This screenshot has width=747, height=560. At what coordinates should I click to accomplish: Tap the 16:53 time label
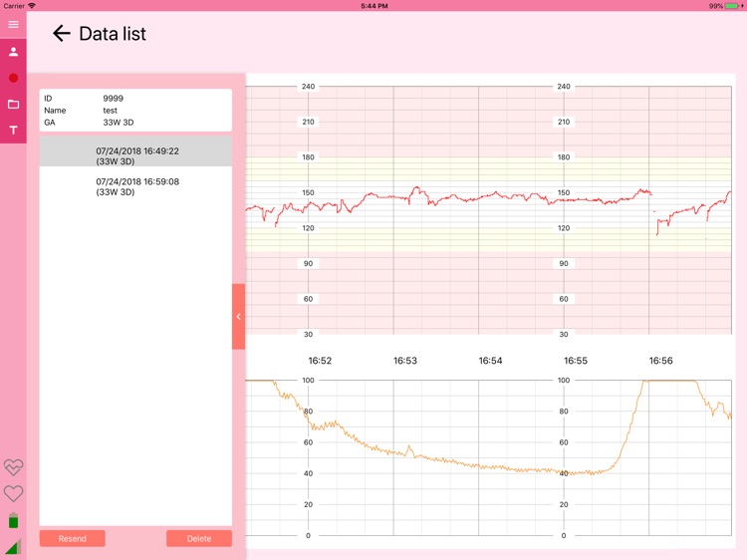[x=405, y=361]
